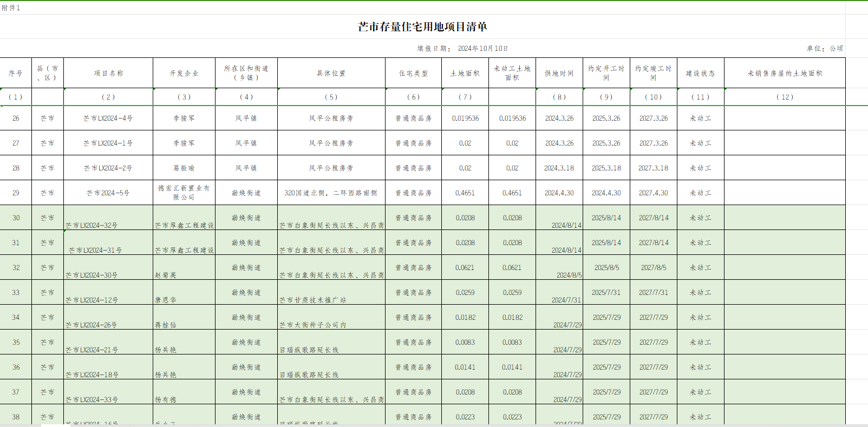868x427 pixels.
Task: Select the "具体位置" column header
Action: 331,73
